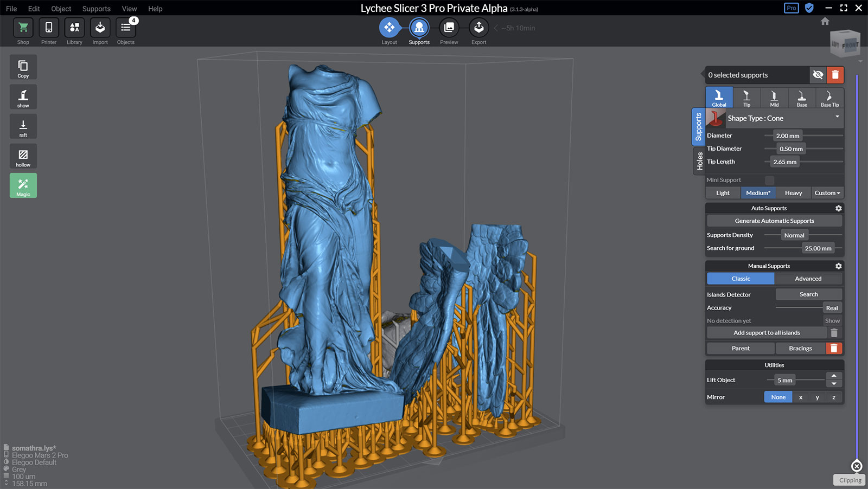The width and height of the screenshot is (868, 489).
Task: Adjust the Supports Density Normal slider
Action: (794, 235)
